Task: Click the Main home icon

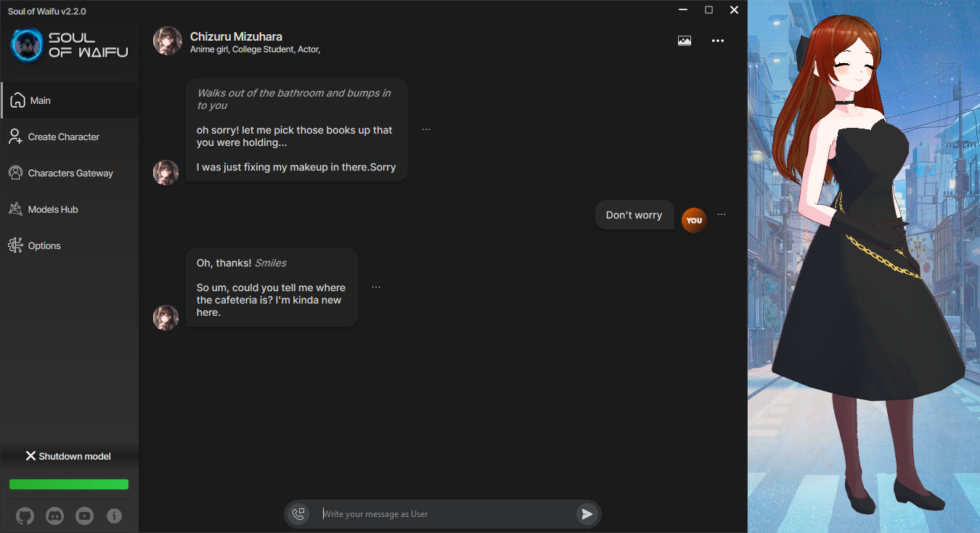Action: coord(18,100)
